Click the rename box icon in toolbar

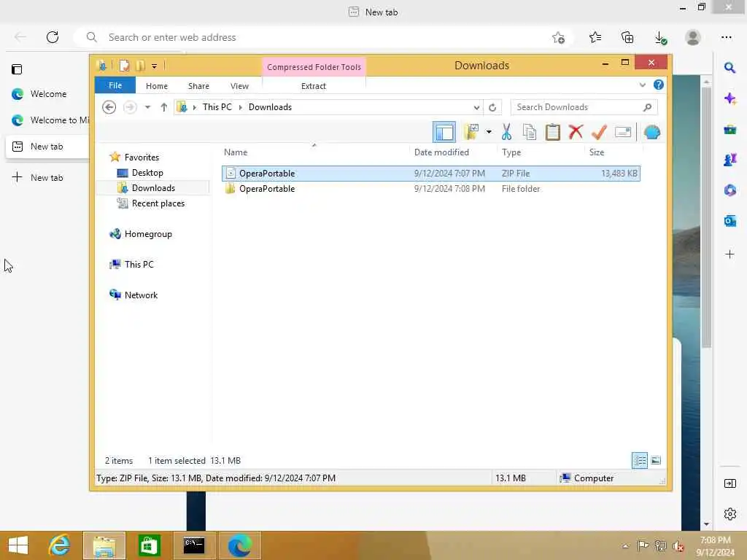pos(623,132)
